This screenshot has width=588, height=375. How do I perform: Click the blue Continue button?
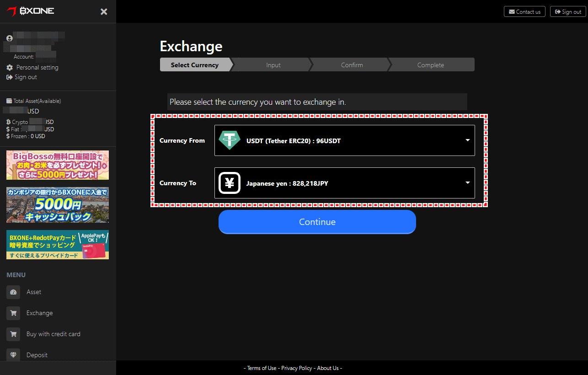317,222
